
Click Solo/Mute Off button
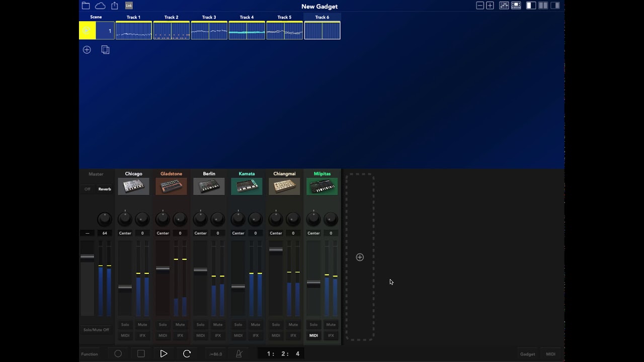coord(96,330)
